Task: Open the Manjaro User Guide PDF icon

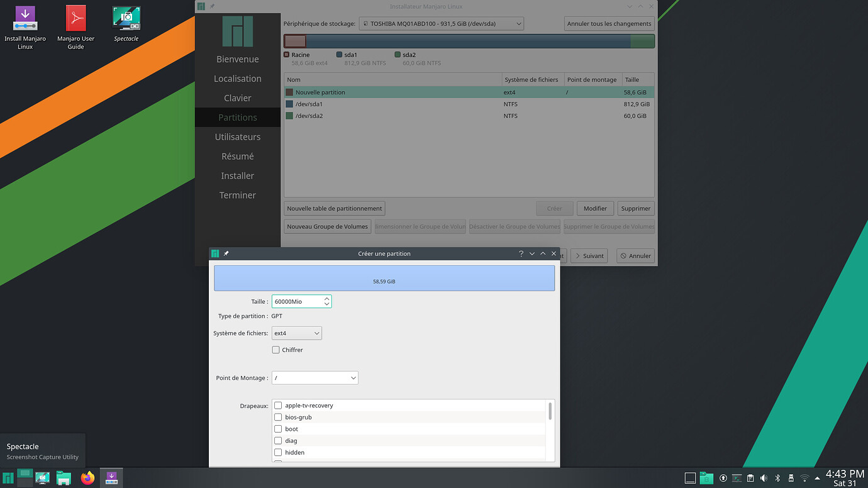Action: click(x=75, y=28)
